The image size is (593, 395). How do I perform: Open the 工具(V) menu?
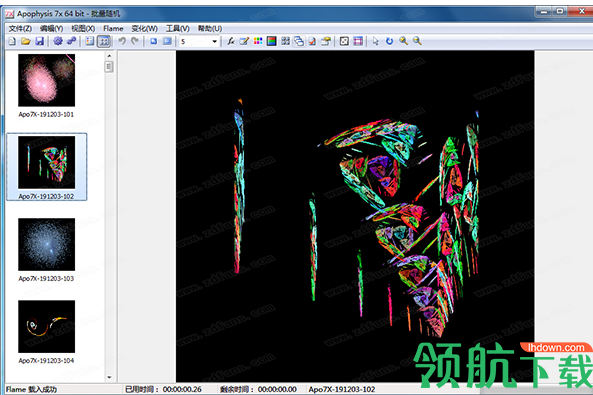(x=177, y=28)
